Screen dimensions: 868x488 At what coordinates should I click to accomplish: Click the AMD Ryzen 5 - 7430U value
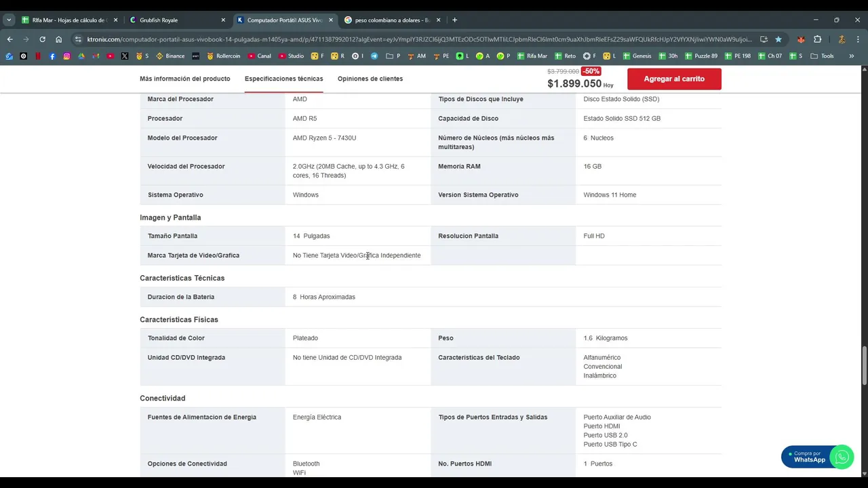coord(324,138)
